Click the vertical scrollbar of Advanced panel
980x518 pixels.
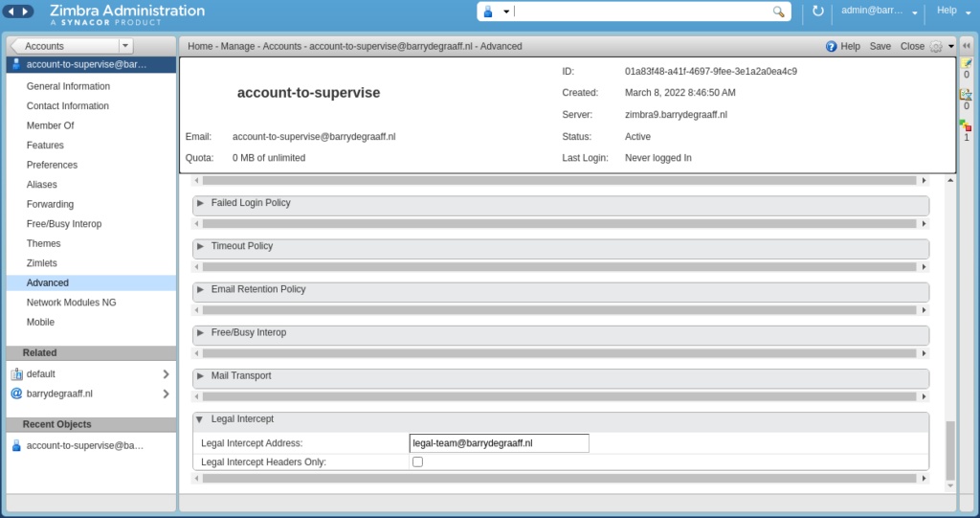[x=949, y=450]
